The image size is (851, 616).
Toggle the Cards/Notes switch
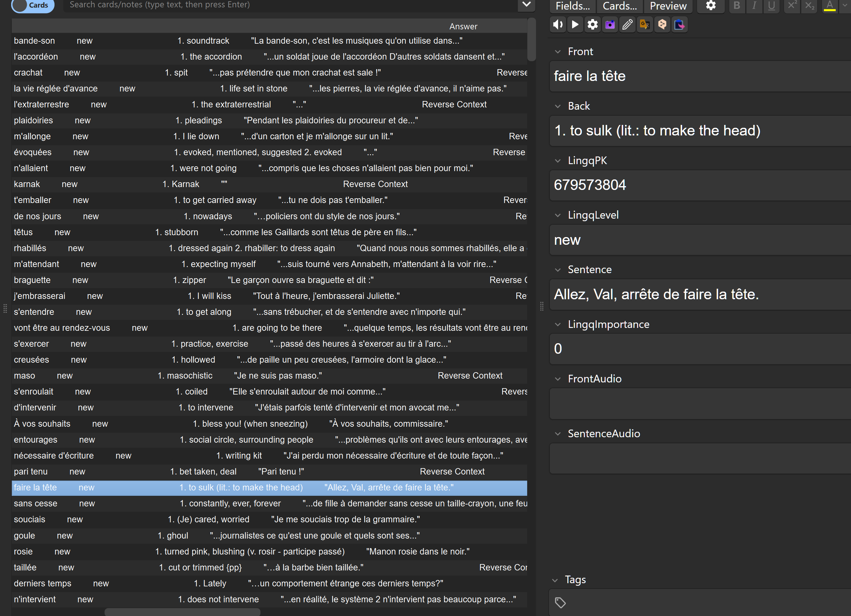33,5
